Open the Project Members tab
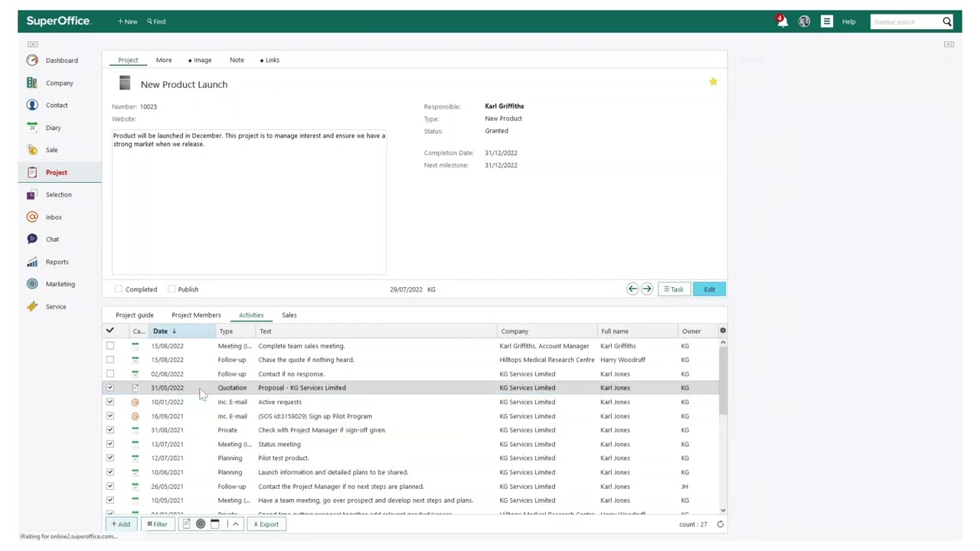Image resolution: width=980 pixels, height=551 pixels. (196, 315)
